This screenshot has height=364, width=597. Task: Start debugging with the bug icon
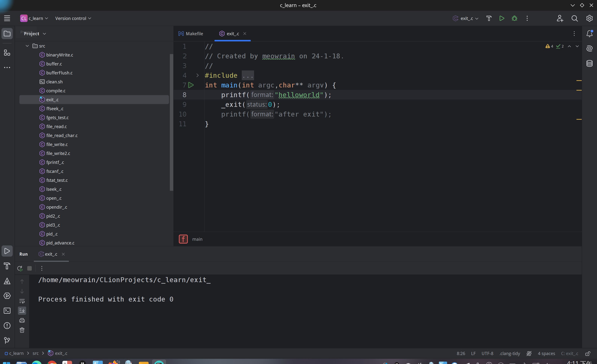coord(514,18)
